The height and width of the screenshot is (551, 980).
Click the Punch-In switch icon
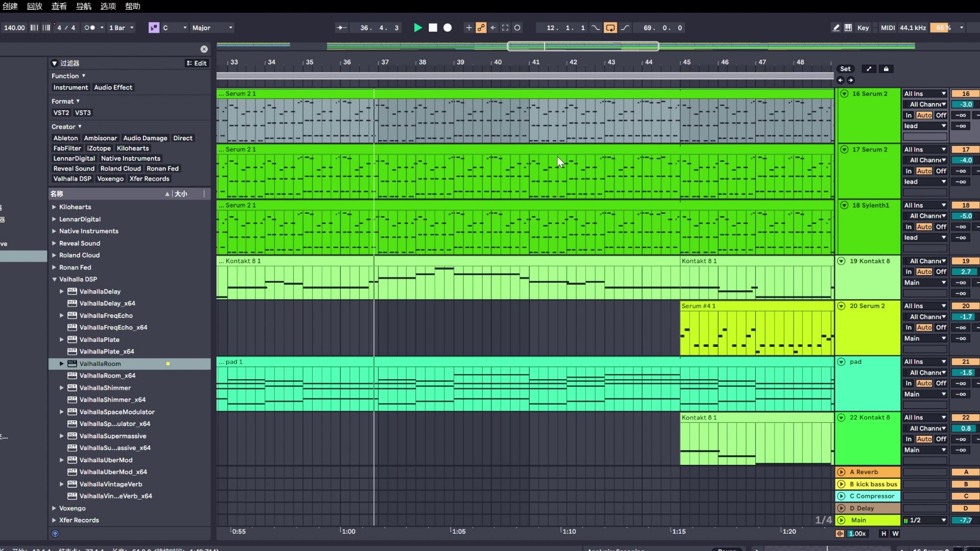click(x=596, y=28)
